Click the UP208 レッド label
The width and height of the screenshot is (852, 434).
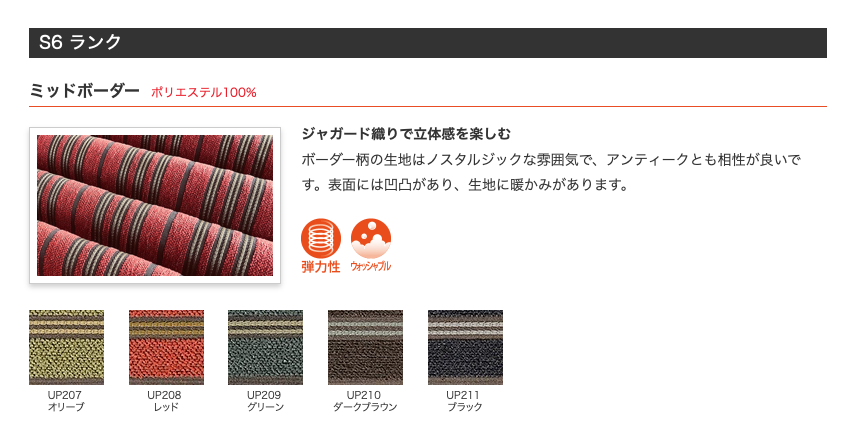click(165, 401)
